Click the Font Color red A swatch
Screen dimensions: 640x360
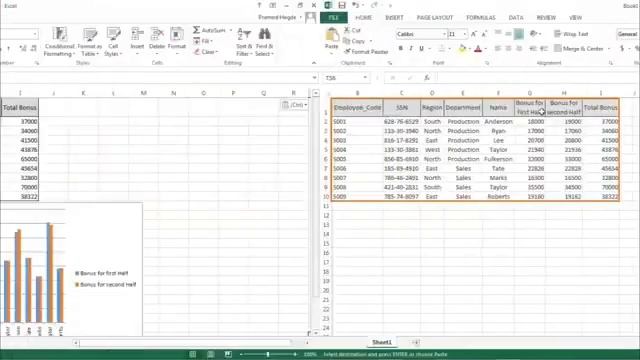(x=478, y=49)
